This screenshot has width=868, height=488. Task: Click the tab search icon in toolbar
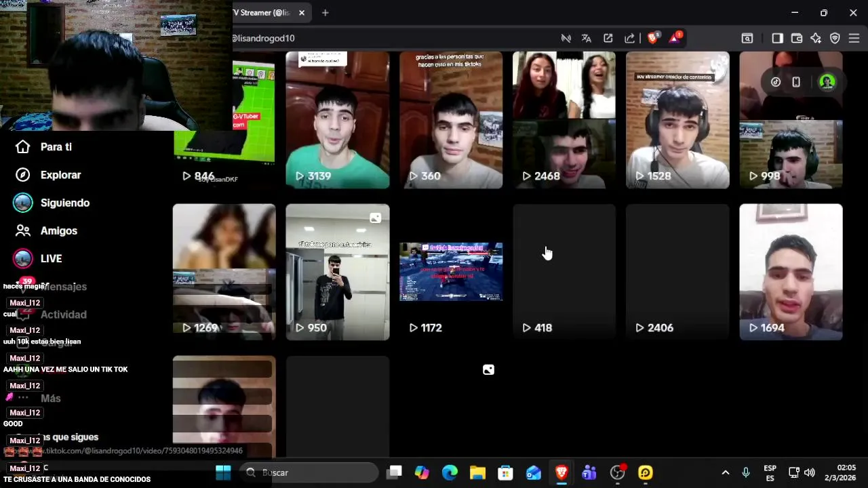pos(747,39)
